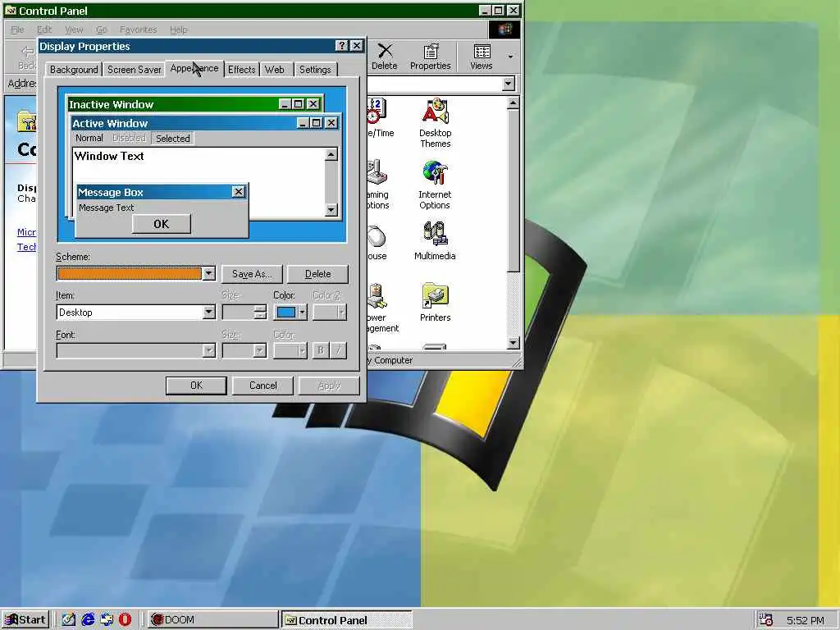Expand the Control Panel Address bar dropdown
840x630 pixels.
508,84
